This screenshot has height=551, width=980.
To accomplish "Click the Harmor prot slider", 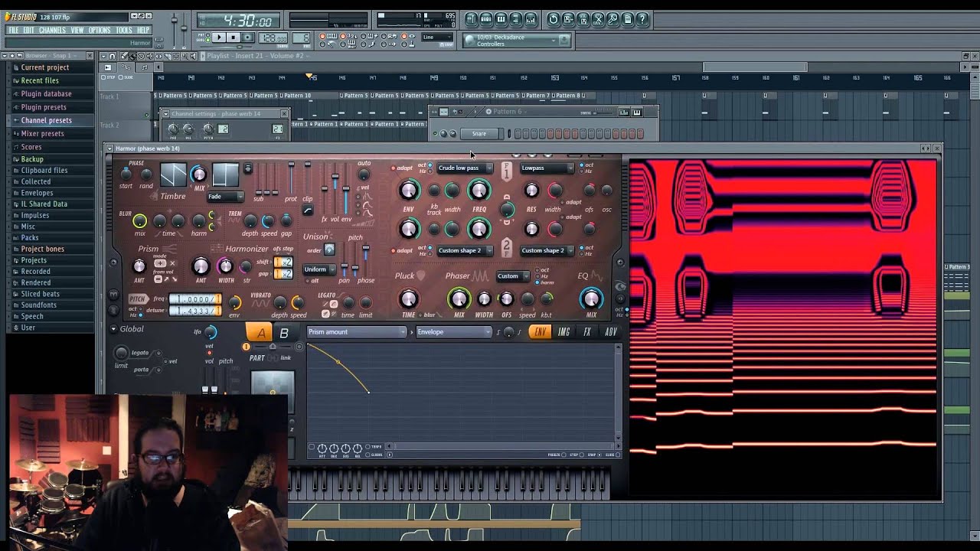I will (x=291, y=178).
